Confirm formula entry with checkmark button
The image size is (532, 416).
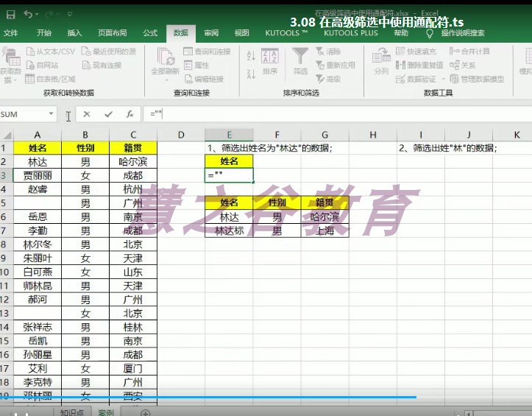109,114
